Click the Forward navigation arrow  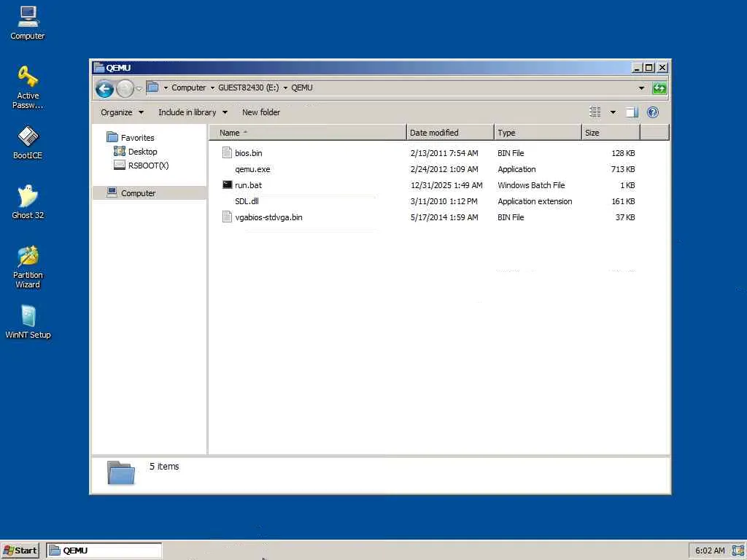[x=125, y=88]
